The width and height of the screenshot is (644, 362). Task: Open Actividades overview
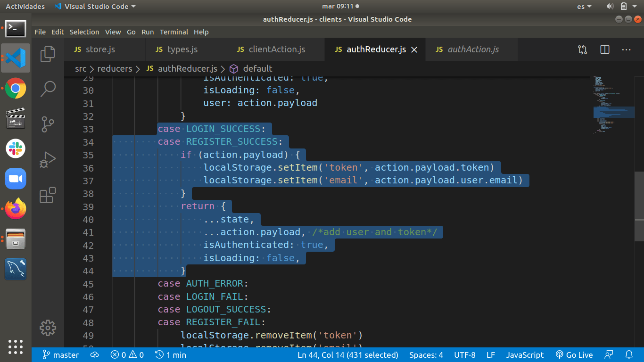tap(25, 7)
